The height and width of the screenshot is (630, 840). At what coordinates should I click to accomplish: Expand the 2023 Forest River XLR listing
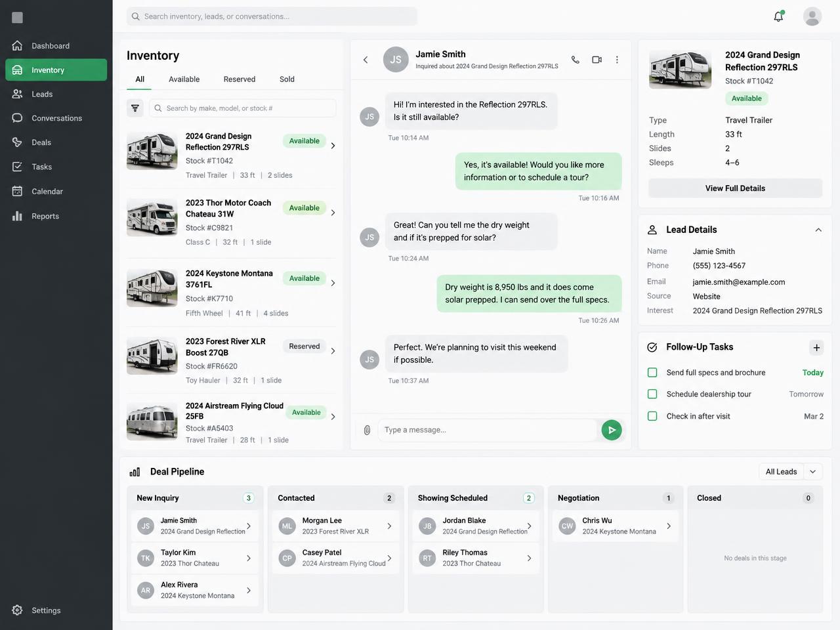pyautogui.click(x=333, y=351)
